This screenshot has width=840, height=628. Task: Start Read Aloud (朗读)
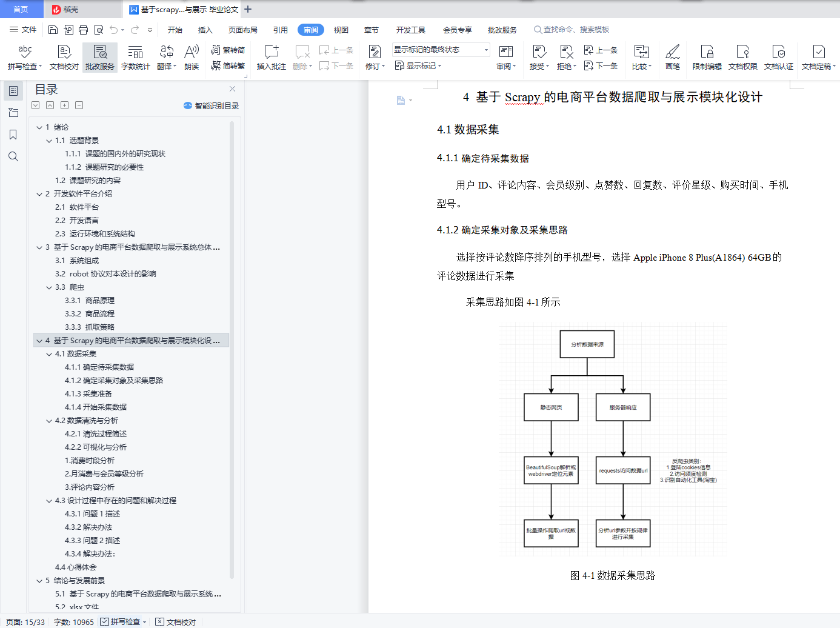pyautogui.click(x=192, y=58)
